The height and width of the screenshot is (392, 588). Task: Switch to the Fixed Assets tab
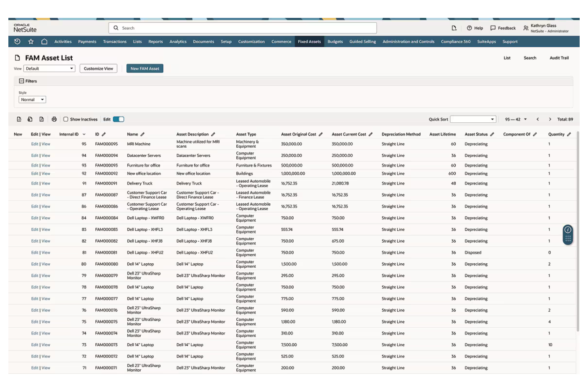309,41
